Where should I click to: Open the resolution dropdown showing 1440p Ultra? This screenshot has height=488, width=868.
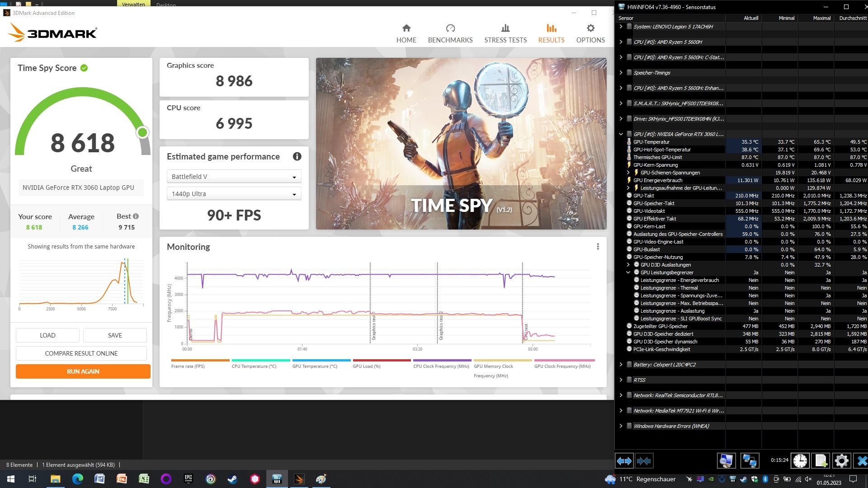click(x=234, y=194)
